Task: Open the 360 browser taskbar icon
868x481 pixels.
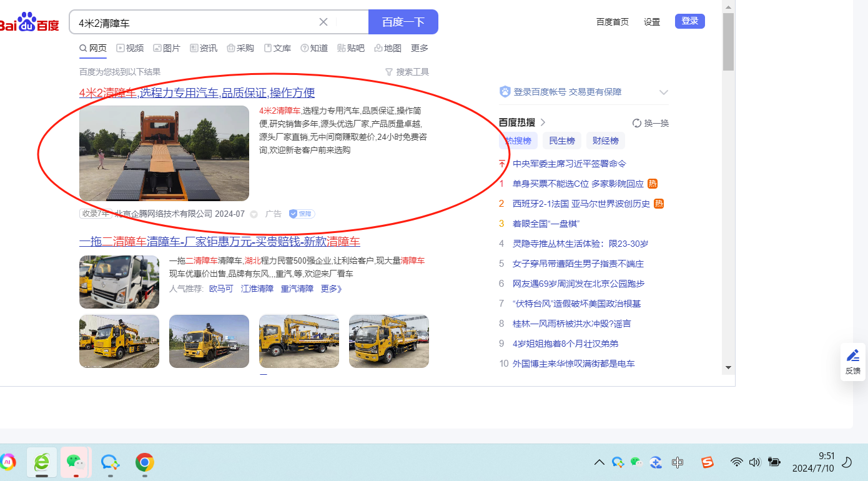Action: click(42, 462)
